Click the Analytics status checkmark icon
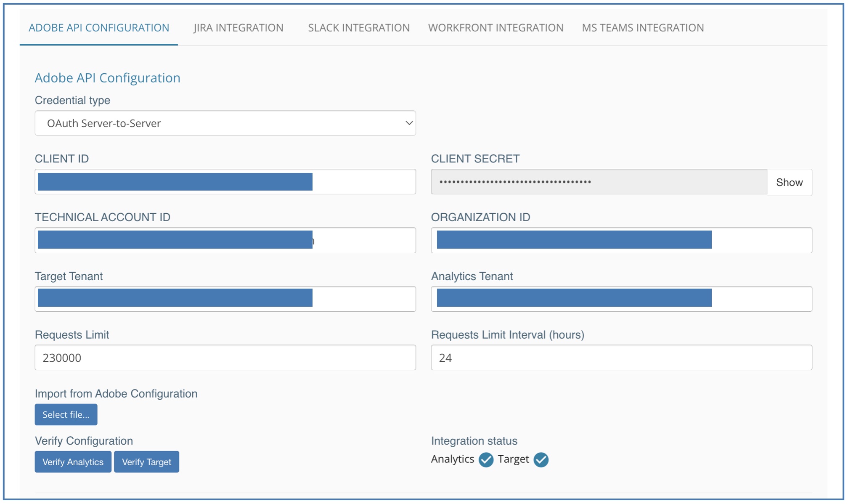This screenshot has width=848, height=504. (486, 460)
